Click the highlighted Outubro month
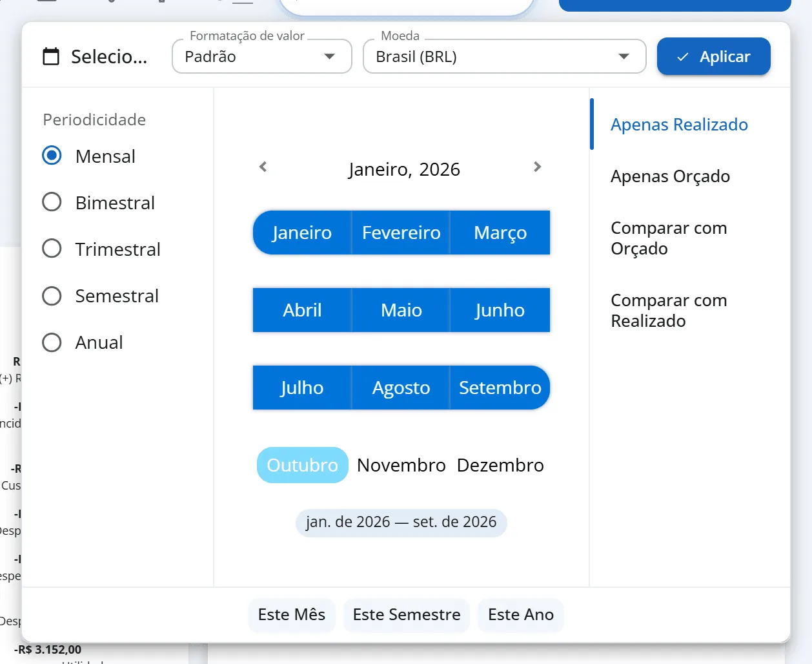This screenshot has width=812, height=664. click(302, 465)
